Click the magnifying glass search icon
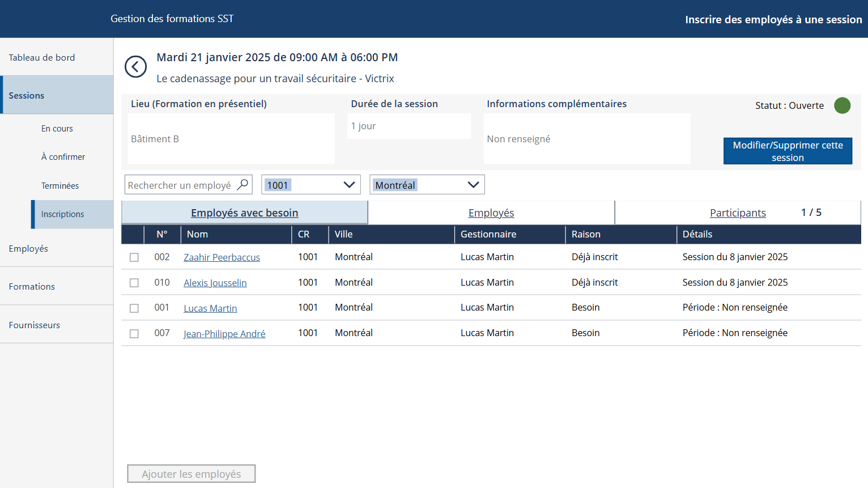 (242, 185)
